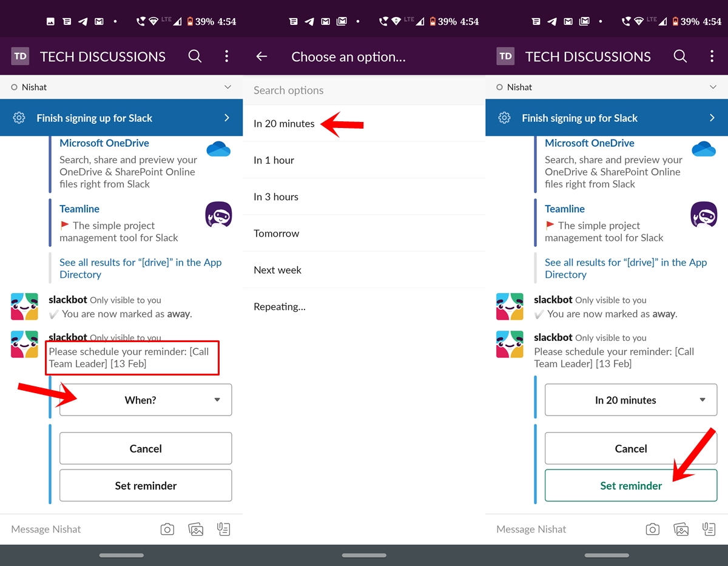The width and height of the screenshot is (728, 566).
Task: Focus the Search options field
Action: [x=364, y=90]
